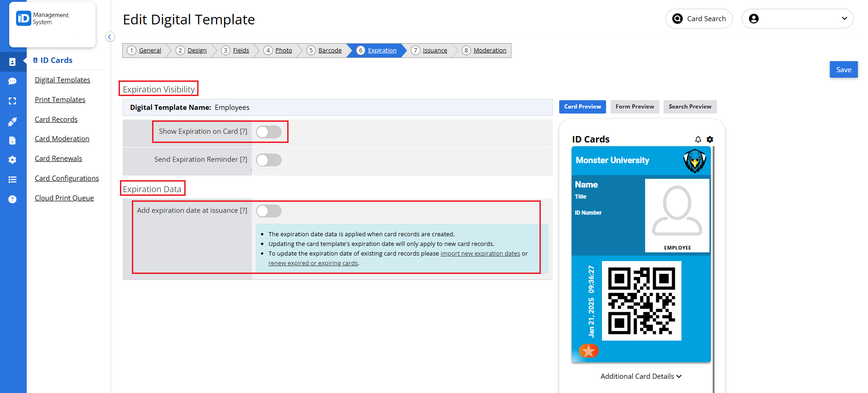Click the orange star badge on card

pos(589,351)
